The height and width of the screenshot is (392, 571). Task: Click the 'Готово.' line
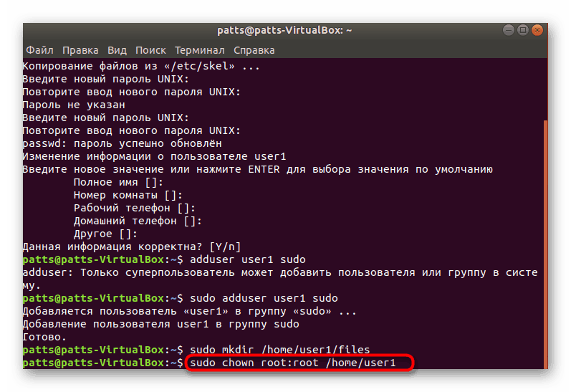tap(44, 338)
